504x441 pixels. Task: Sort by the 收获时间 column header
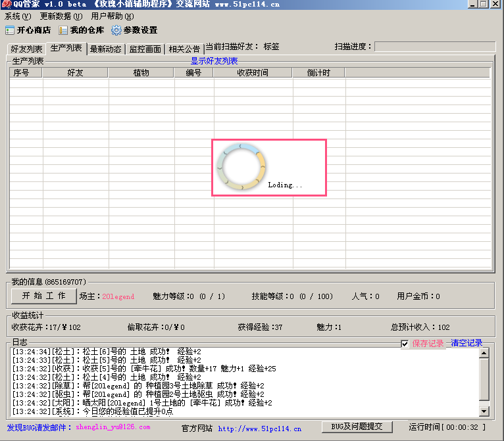pos(253,73)
